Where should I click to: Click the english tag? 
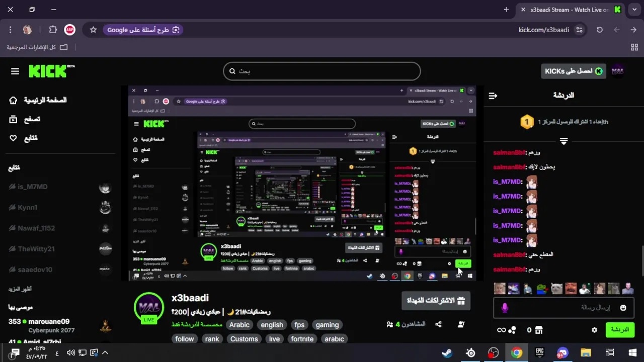[x=272, y=325]
